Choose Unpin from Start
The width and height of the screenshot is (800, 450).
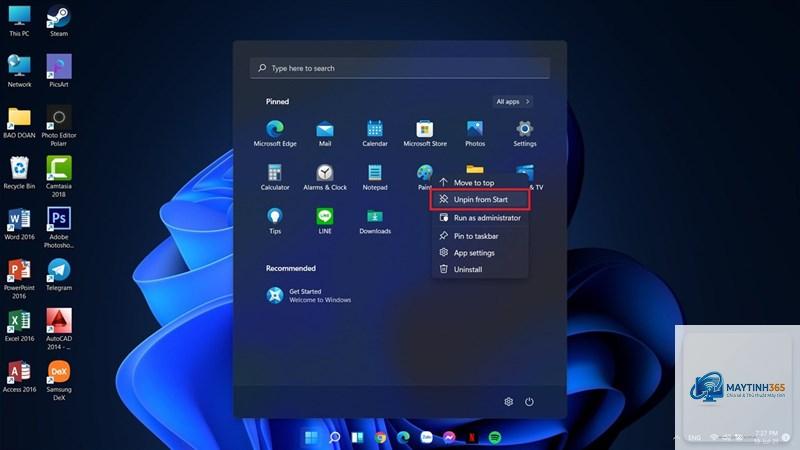tap(480, 199)
